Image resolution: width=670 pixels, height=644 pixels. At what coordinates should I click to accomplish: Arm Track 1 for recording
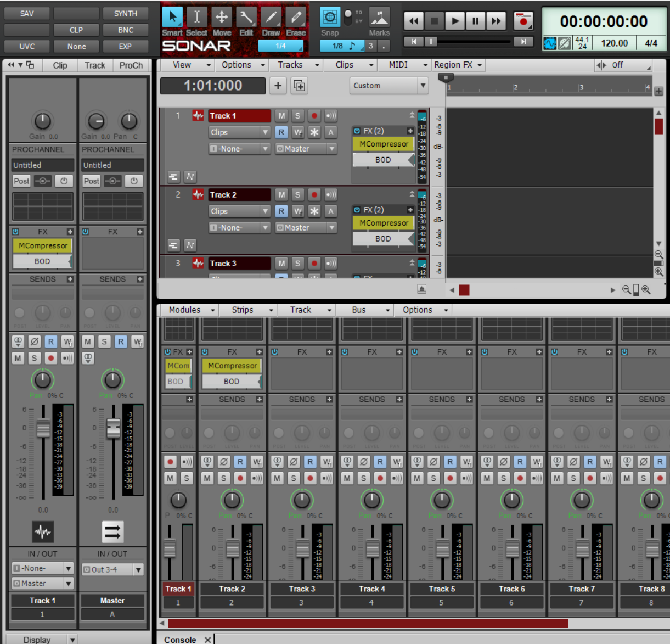(x=314, y=116)
